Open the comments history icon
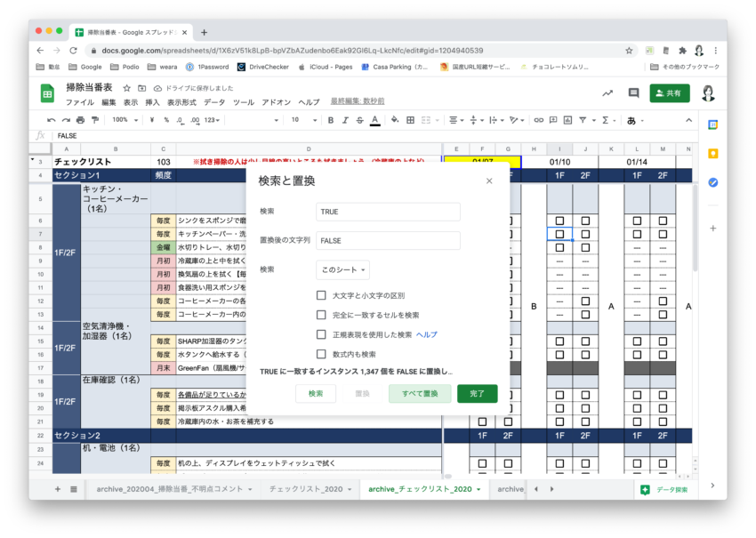This screenshot has height=538, width=756. pos(633,92)
